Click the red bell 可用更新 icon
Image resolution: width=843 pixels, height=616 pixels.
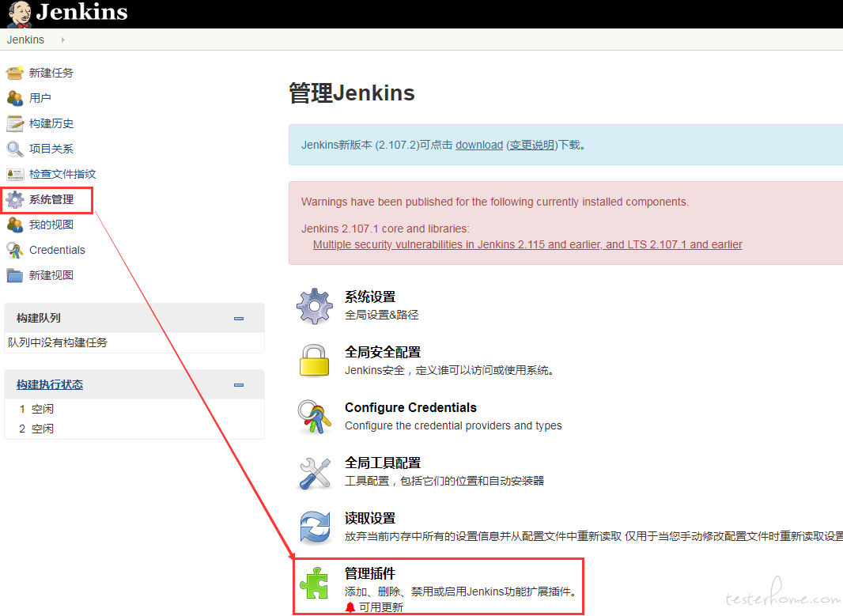coord(350,607)
